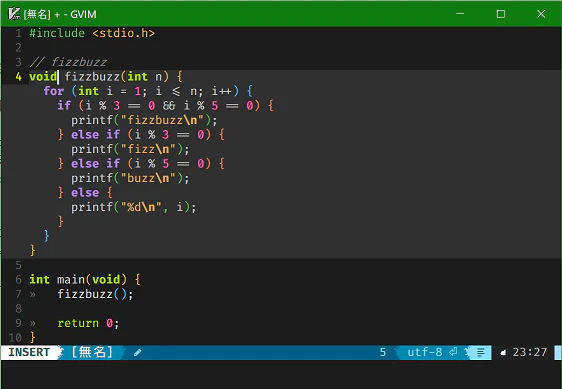The width and height of the screenshot is (562, 389).
Task: Click the highlighted line number 4
Action: (x=19, y=76)
